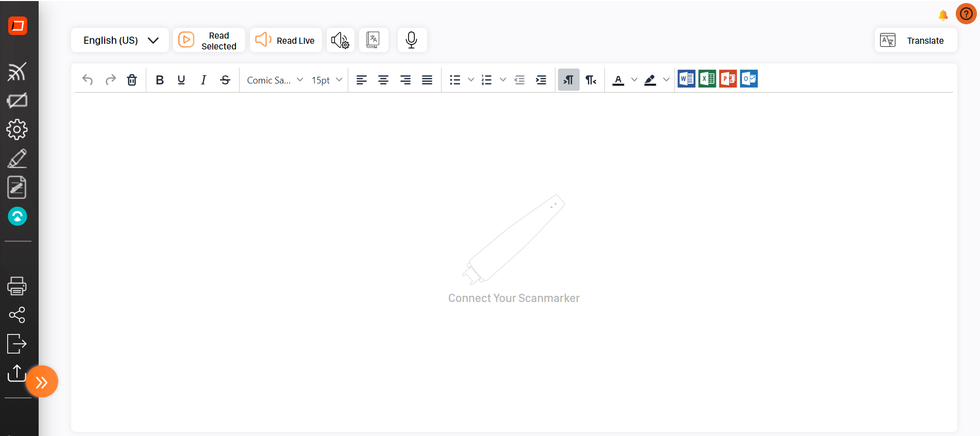Expand the bullet list style options

(x=471, y=80)
